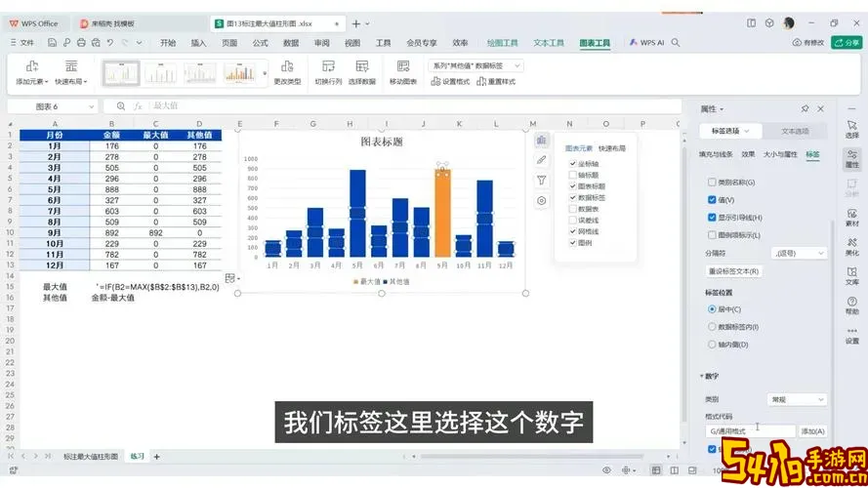Click the fx insert function icon
Screen dimensions: 868x488
[138, 105]
